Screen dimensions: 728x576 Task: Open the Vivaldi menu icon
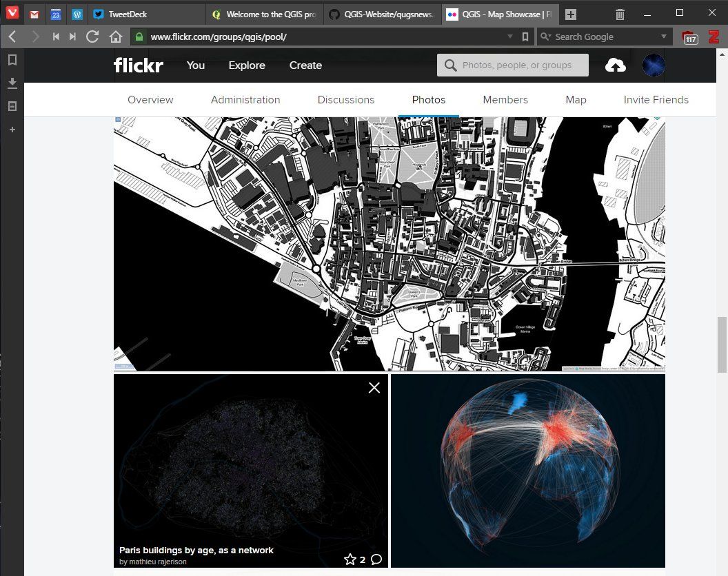click(x=12, y=12)
